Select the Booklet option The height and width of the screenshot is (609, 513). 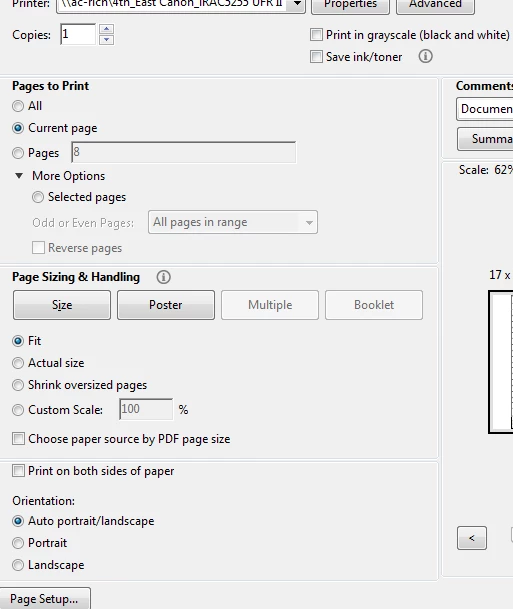tap(374, 305)
